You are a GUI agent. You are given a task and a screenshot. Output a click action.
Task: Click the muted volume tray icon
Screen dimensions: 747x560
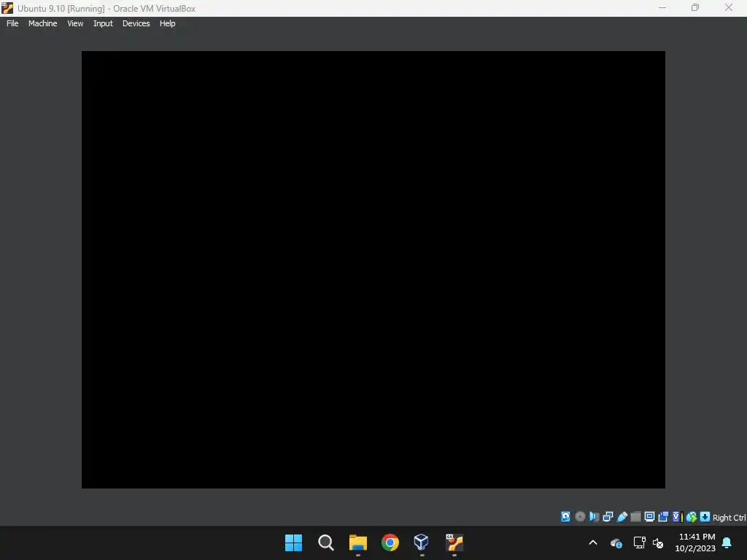point(658,542)
